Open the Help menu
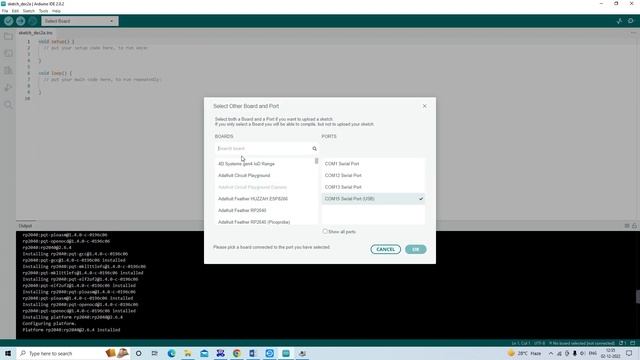This screenshot has height=360, width=640. coord(56,11)
